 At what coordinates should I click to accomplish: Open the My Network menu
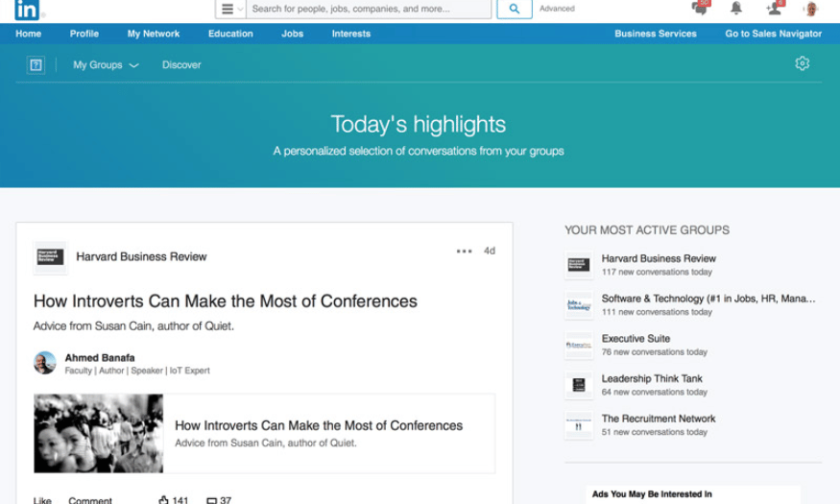click(x=154, y=34)
